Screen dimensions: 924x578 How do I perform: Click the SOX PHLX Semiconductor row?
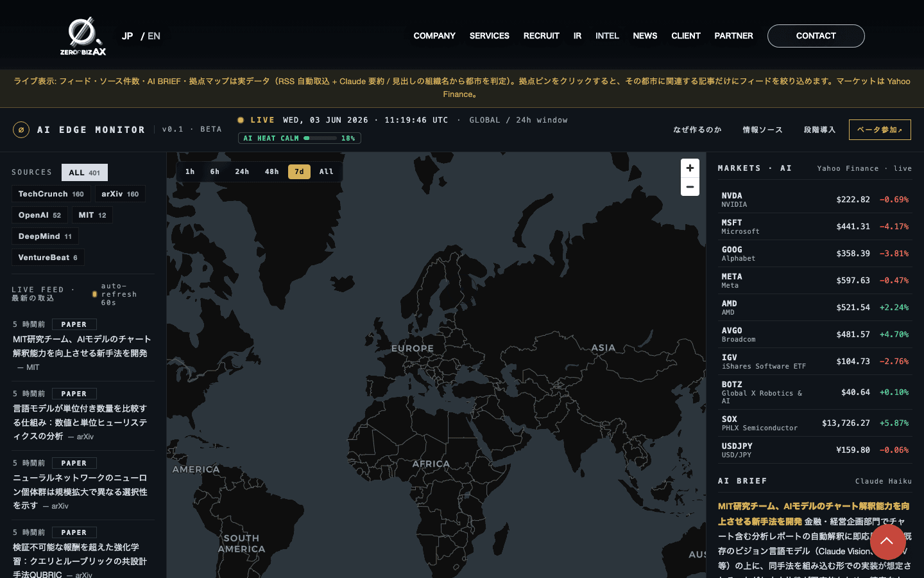[815, 423]
